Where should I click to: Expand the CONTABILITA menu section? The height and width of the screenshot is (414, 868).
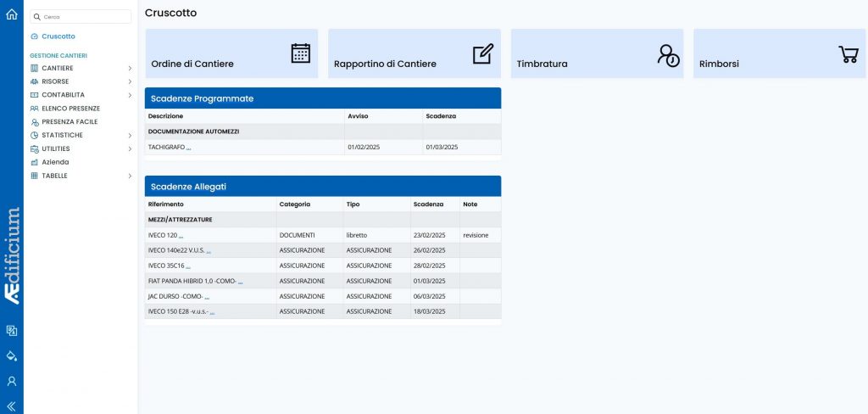pyautogui.click(x=130, y=95)
